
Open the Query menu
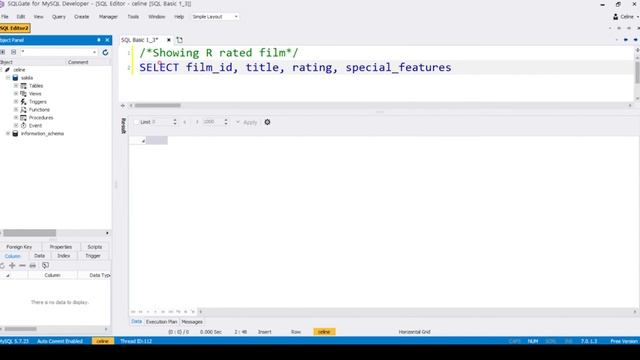pyautogui.click(x=59, y=17)
